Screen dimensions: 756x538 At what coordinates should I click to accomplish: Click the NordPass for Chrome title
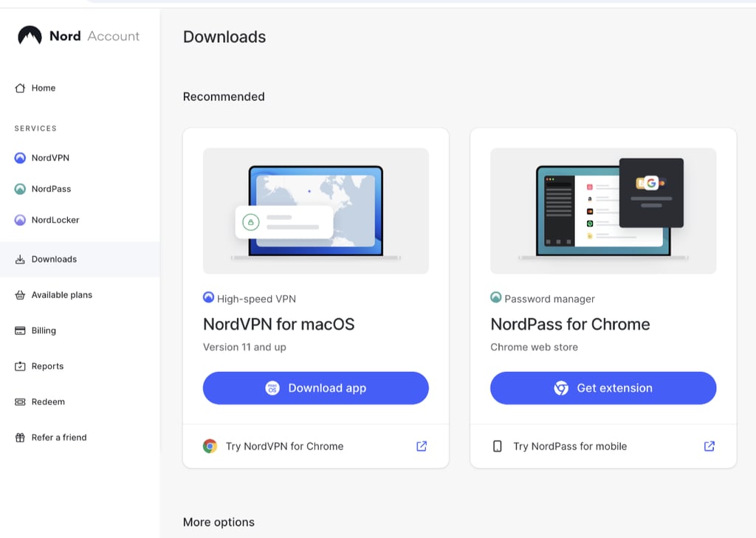coord(570,325)
